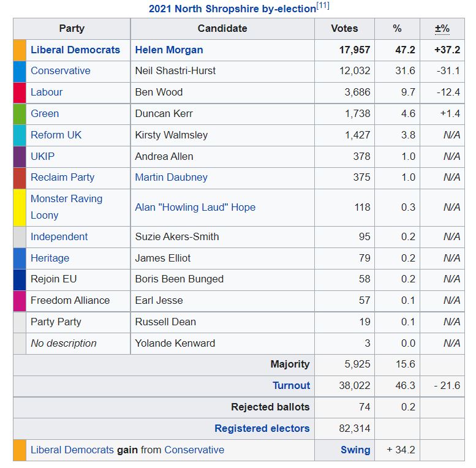This screenshot has width=476, height=468.
Task: Open citation reference [11]
Action: [x=323, y=6]
